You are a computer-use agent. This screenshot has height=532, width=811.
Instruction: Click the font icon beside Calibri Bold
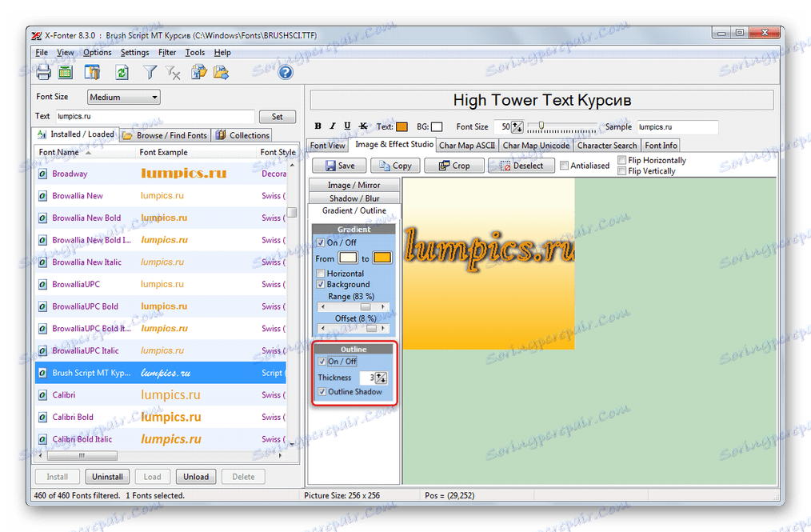coord(43,417)
